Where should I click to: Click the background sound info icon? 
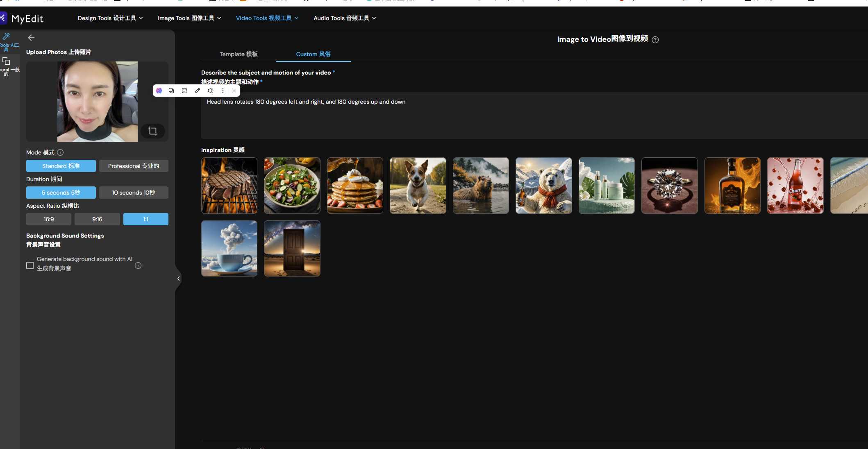click(138, 265)
